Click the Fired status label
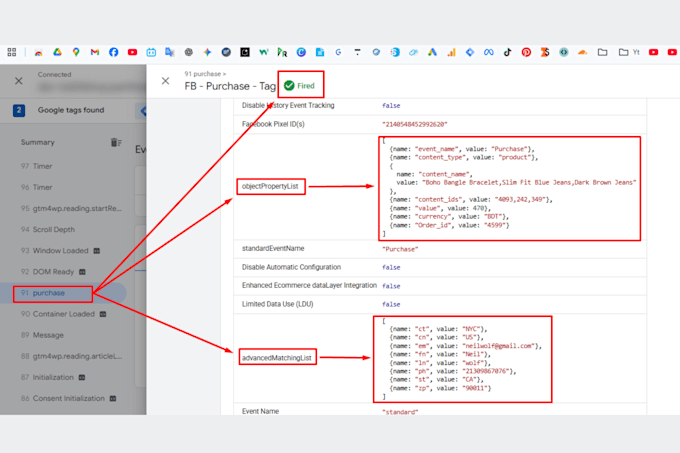Viewport: 680px width, 453px height. point(305,86)
